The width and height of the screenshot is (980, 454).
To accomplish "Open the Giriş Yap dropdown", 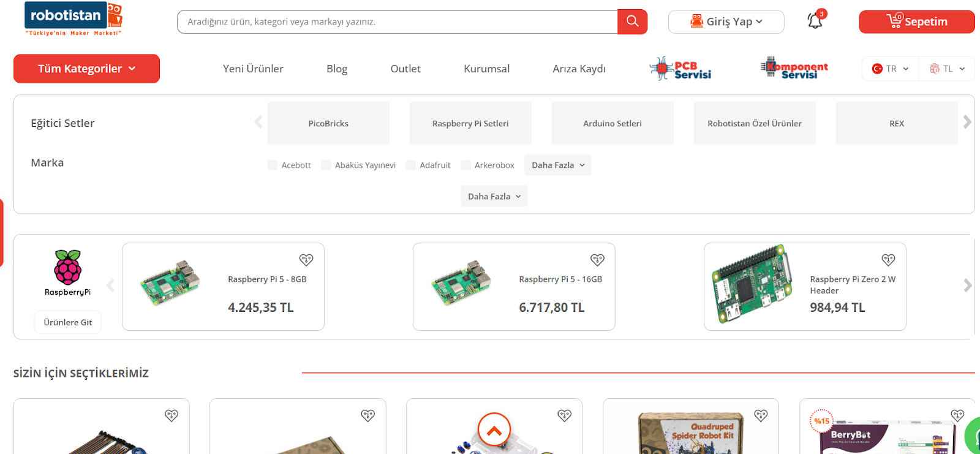I will pos(726,21).
